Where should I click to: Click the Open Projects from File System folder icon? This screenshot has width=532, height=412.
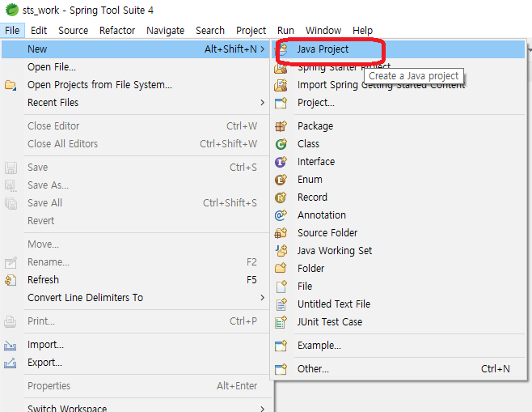[11, 85]
